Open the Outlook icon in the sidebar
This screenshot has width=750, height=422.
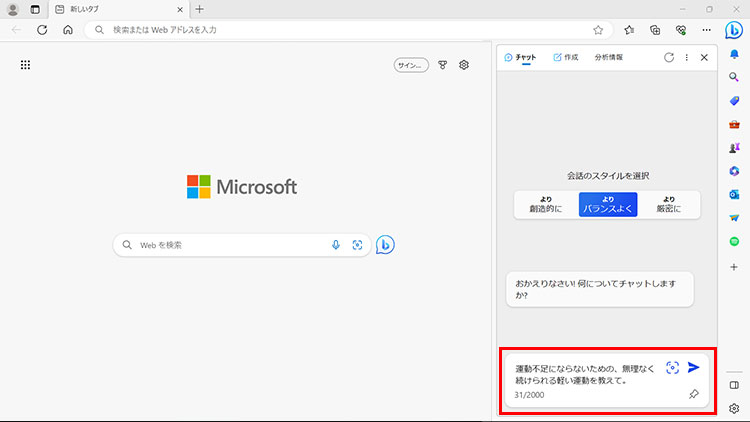click(x=734, y=194)
